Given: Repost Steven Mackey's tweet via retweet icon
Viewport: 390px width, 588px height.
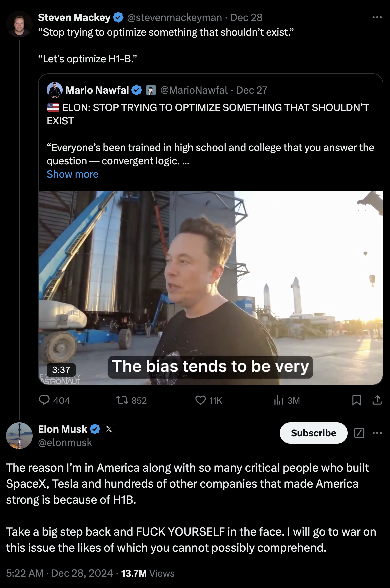Looking at the screenshot, I should [x=122, y=400].
